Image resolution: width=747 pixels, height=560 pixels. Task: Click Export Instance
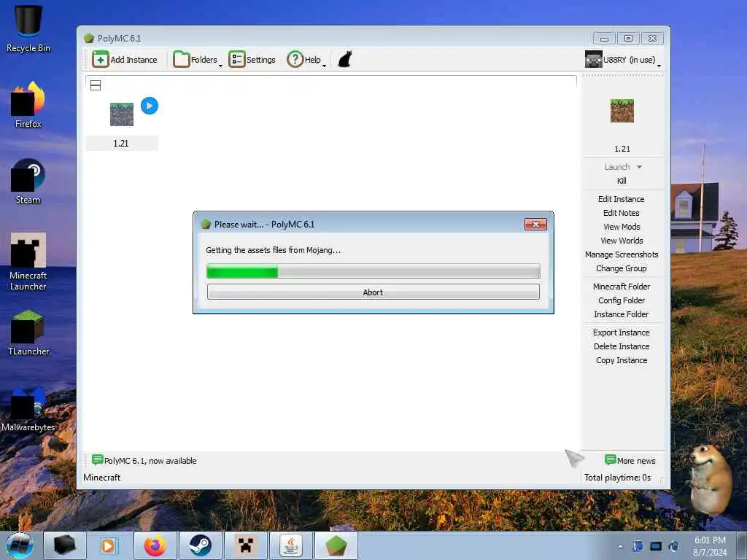(x=622, y=332)
